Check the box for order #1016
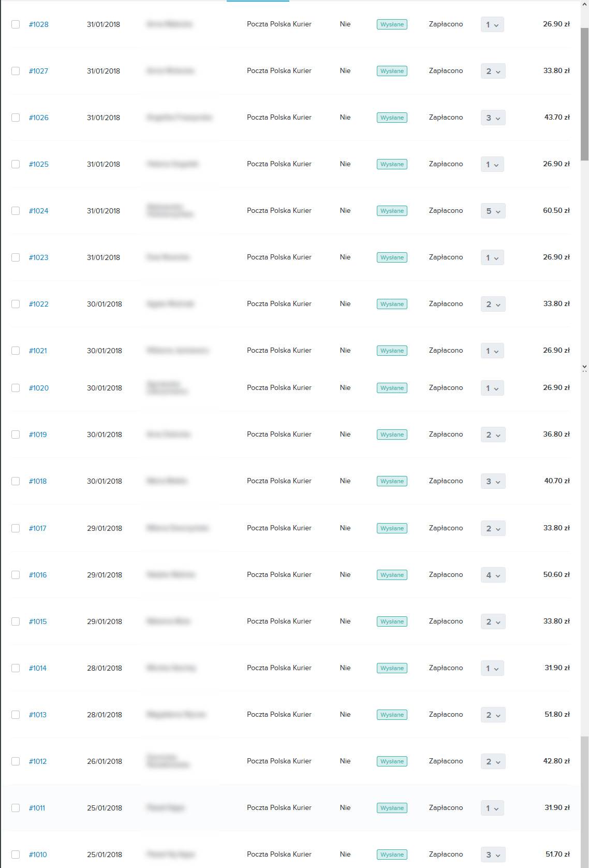The height and width of the screenshot is (868, 589). click(16, 575)
